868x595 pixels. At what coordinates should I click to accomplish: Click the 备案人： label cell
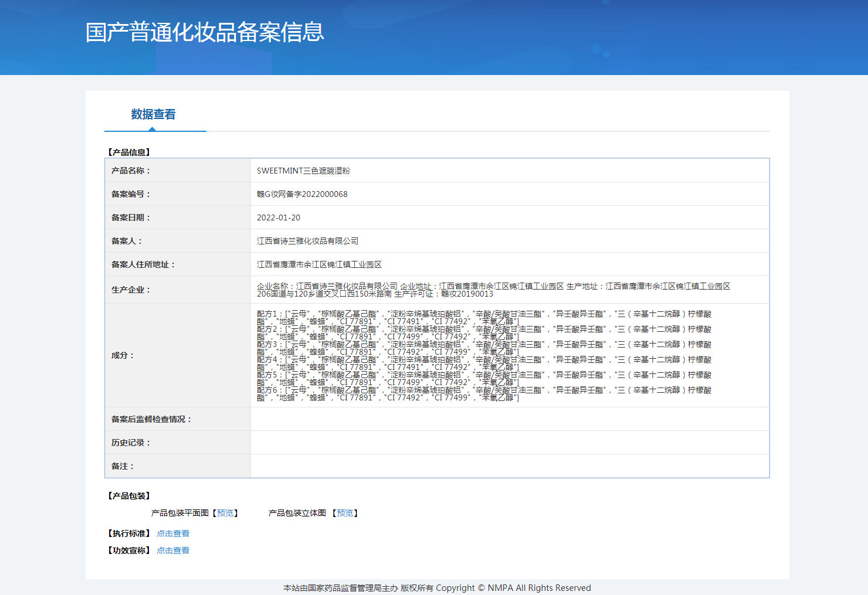tap(178, 241)
